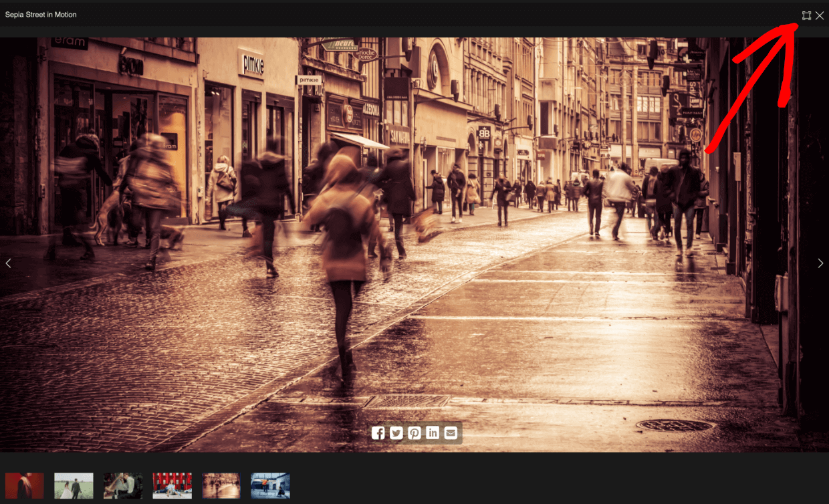Advance to the next image with right arrow
The width and height of the screenshot is (829, 504).
pyautogui.click(x=820, y=263)
